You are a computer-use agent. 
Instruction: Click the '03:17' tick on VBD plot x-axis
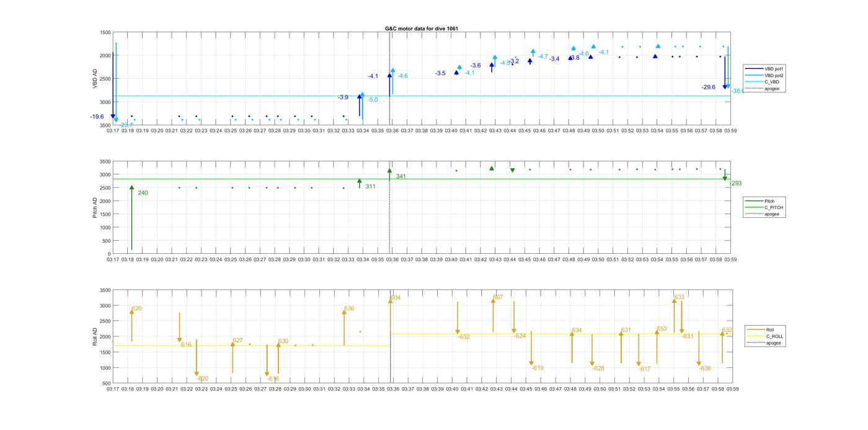[x=113, y=131]
